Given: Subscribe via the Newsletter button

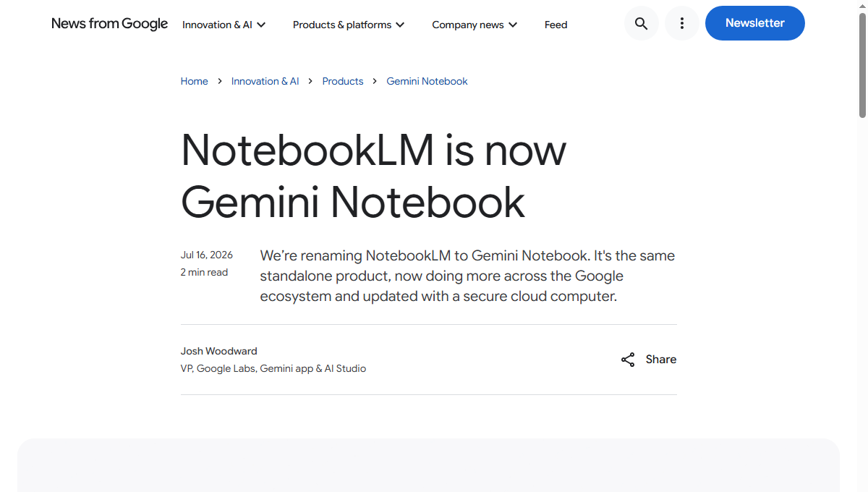Looking at the screenshot, I should [x=755, y=23].
